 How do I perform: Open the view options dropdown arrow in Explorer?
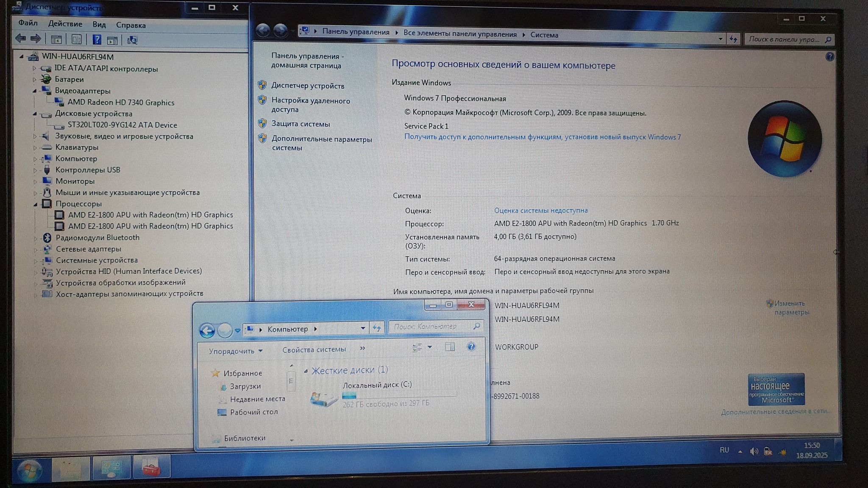point(430,347)
